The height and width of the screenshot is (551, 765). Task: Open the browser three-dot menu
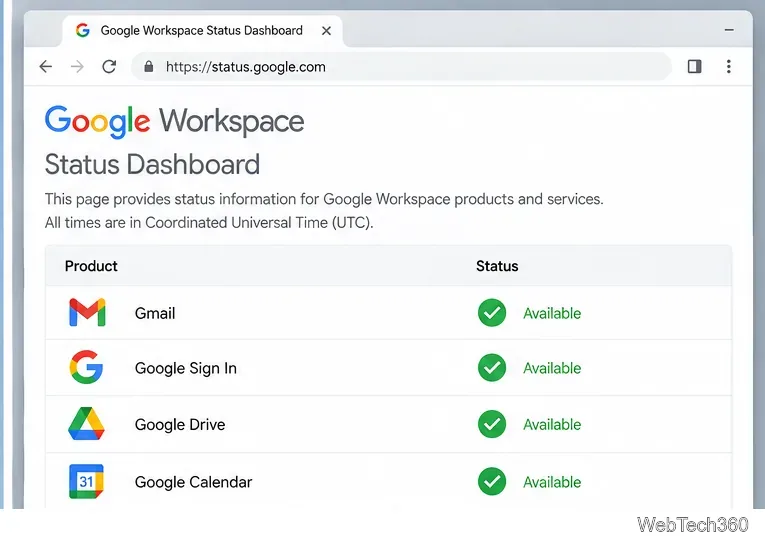728,66
